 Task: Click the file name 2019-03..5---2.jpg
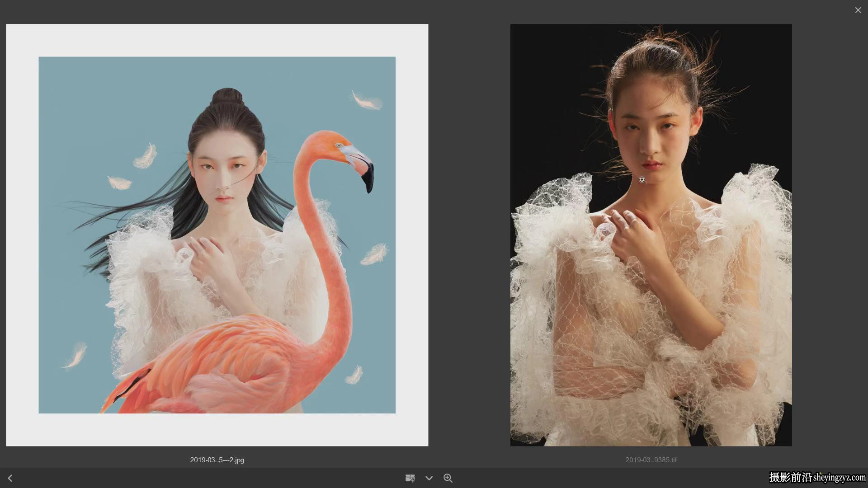[x=217, y=460]
